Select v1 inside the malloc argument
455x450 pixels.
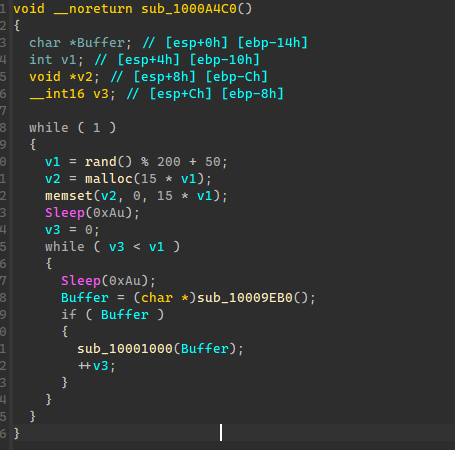click(189, 179)
